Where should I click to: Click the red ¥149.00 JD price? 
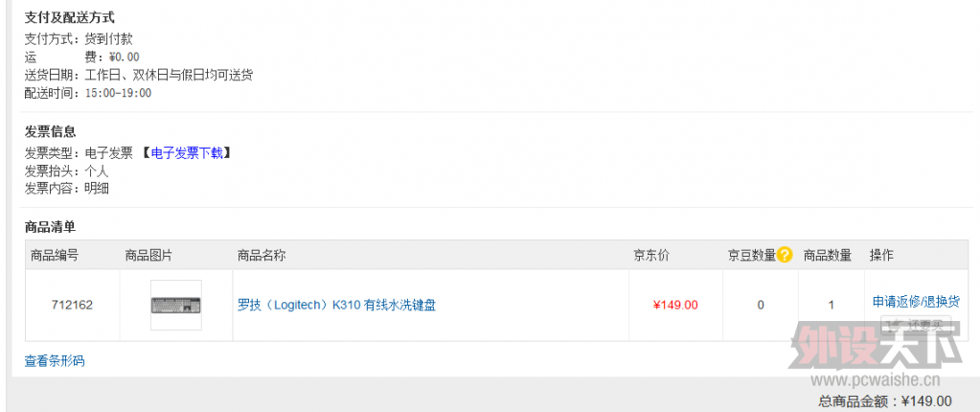coord(675,305)
